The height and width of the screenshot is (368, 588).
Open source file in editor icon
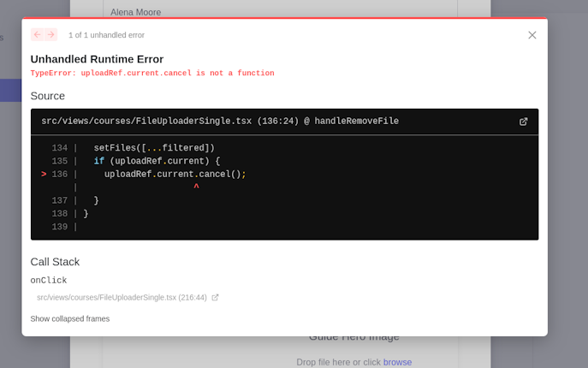(x=524, y=122)
